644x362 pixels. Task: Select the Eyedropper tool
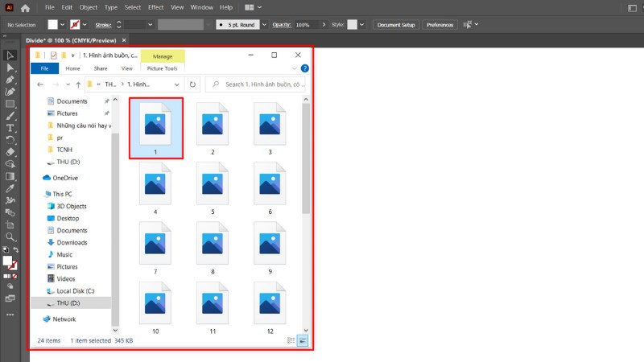(10, 188)
